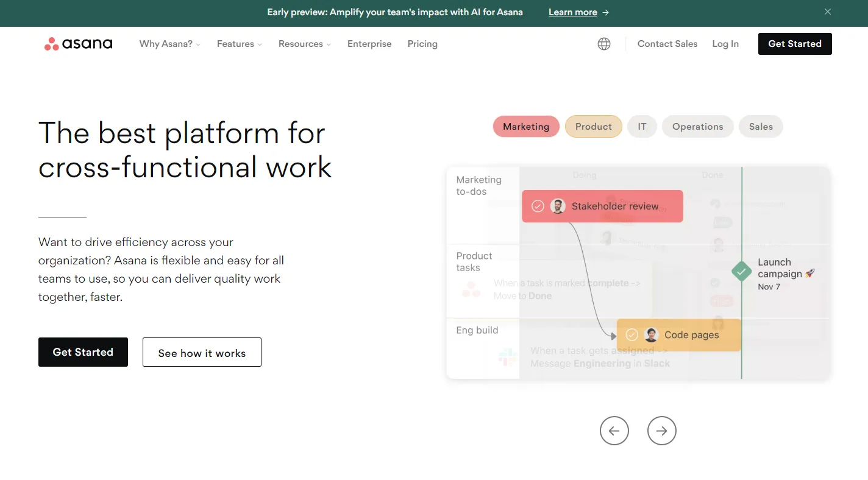Click Get Started in the header
868x480 pixels.
point(795,44)
